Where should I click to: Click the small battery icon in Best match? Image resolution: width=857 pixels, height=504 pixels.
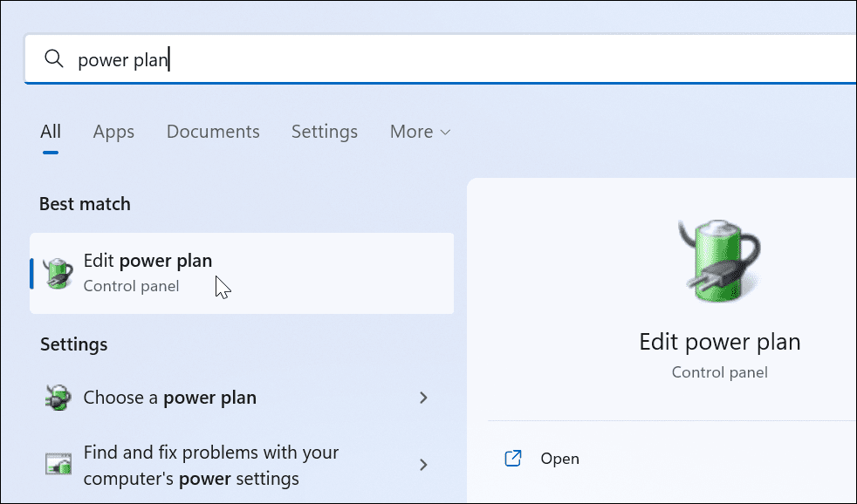[x=58, y=273]
